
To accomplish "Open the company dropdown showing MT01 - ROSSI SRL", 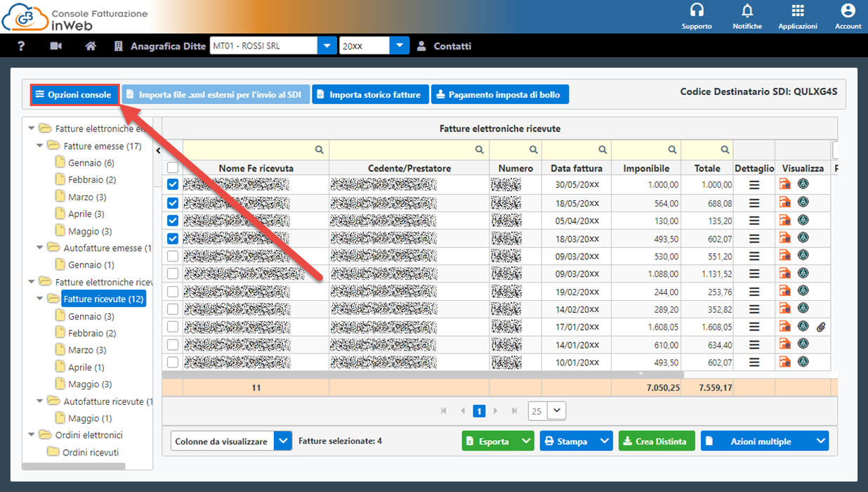I will click(x=327, y=46).
